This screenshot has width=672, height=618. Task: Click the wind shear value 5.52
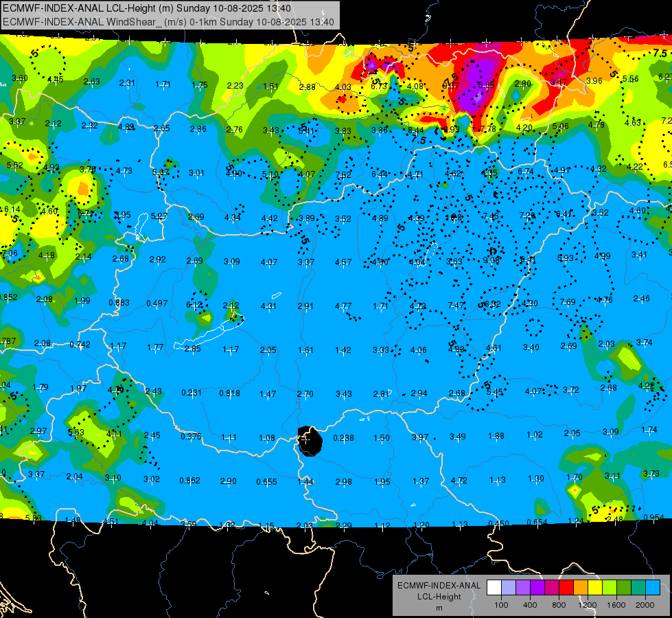pos(14,165)
